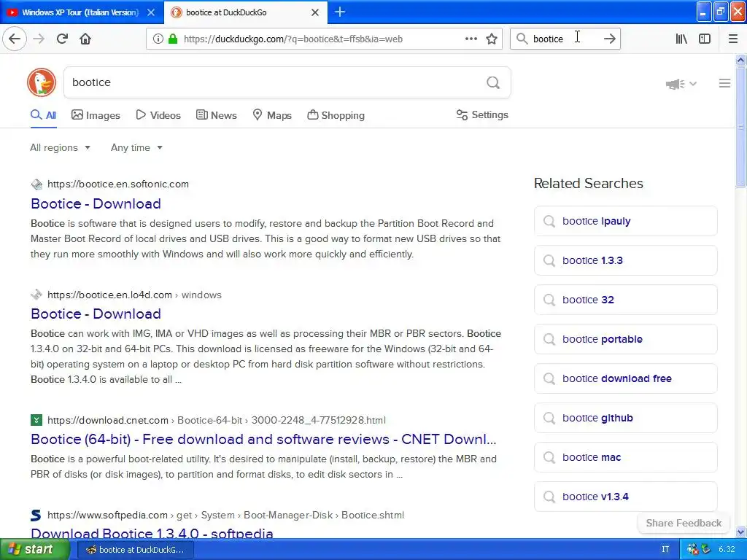Screen dimensions: 747x560
Task: Open lo4d Bootice - Download result
Action: pyautogui.click(x=96, y=314)
